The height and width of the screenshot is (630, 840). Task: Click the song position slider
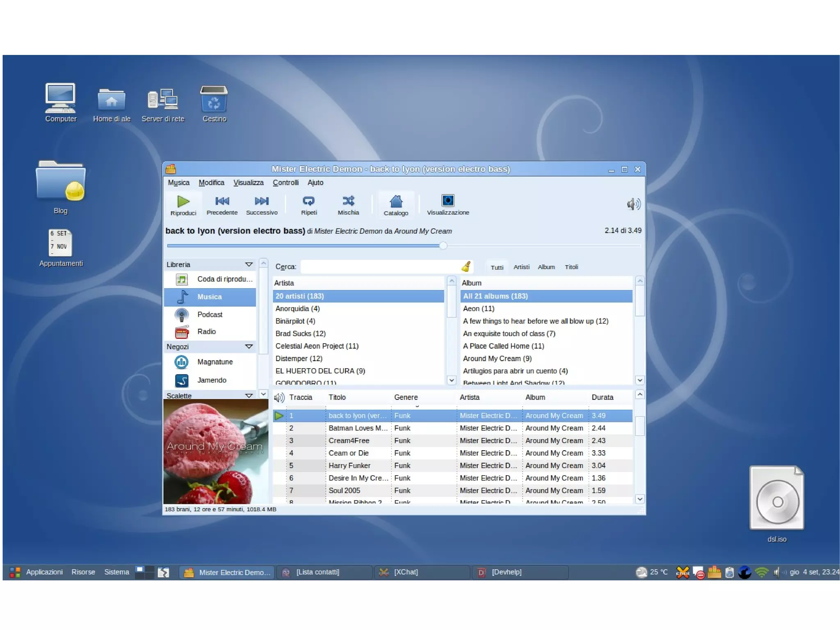[404, 246]
